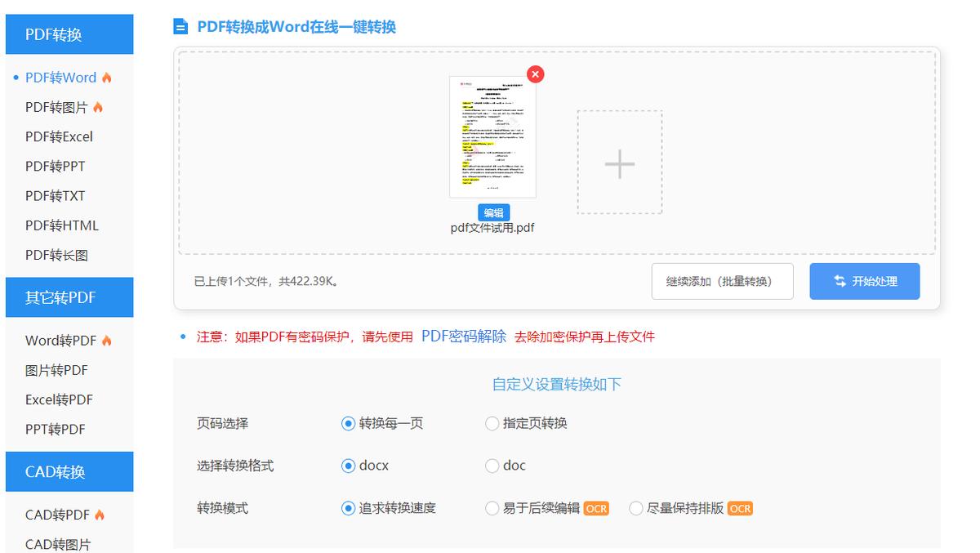This screenshot has height=553, width=980.
Task: Click the fire icon next to PDF转Word
Action: (105, 77)
